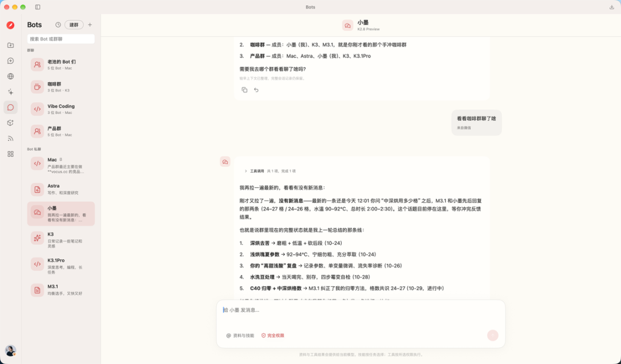621x364 pixels.
Task: Open the 产品群 group chat
Action: tap(61, 131)
